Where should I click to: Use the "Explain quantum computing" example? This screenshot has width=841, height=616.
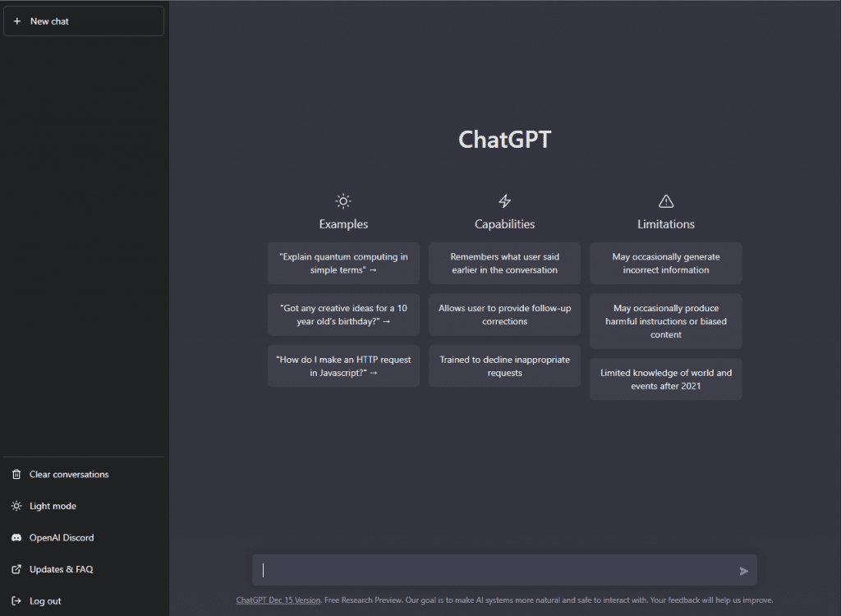[x=343, y=264]
